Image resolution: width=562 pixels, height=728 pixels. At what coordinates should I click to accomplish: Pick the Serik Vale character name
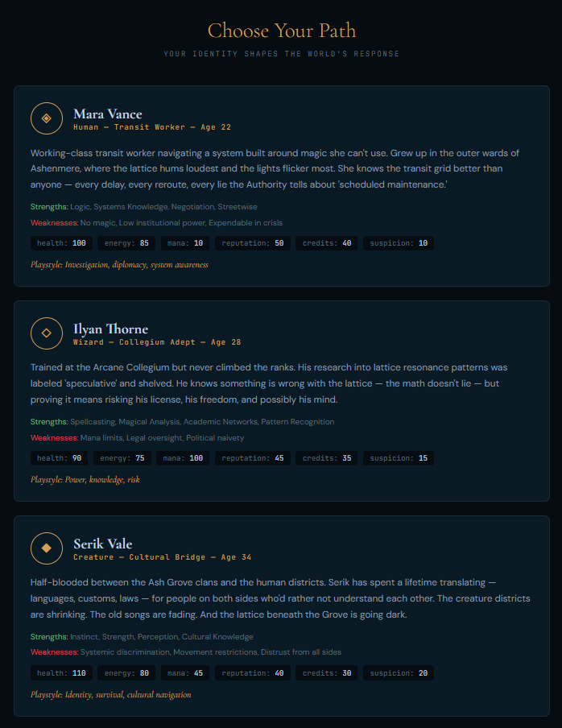[x=103, y=544]
